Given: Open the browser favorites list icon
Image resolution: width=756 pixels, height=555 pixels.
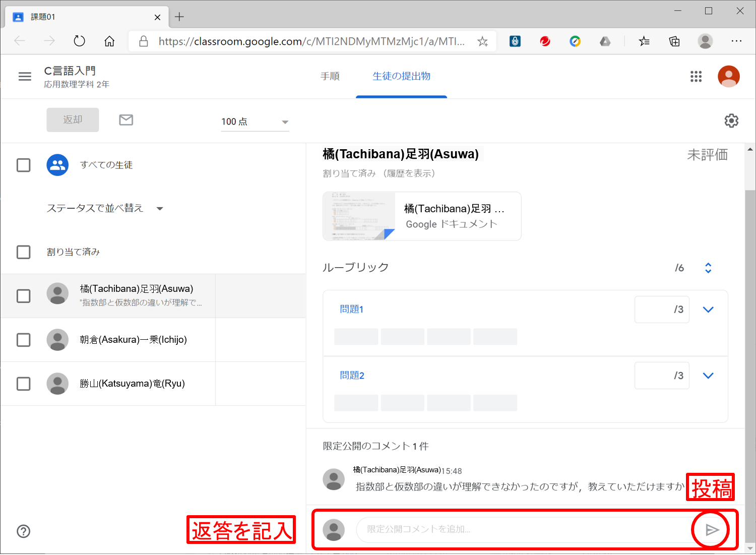Looking at the screenshot, I should (644, 41).
